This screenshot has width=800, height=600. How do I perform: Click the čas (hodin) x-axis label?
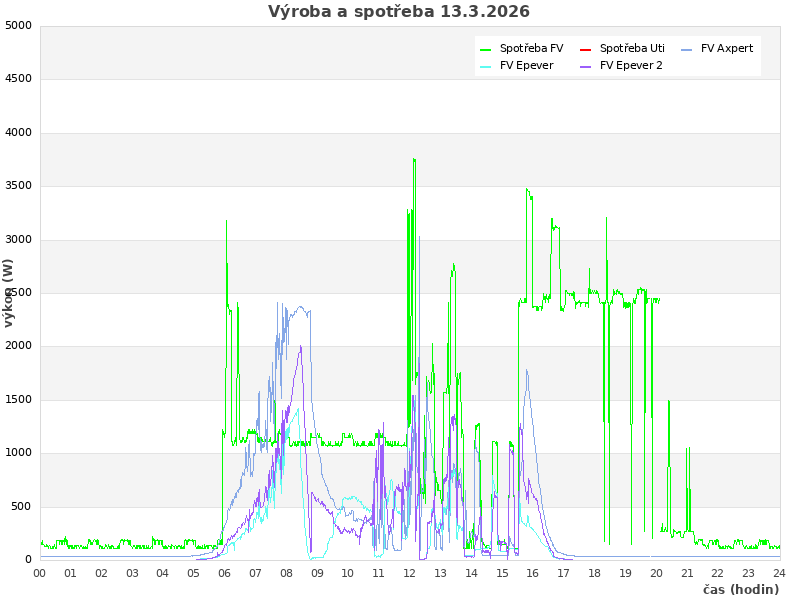(740, 590)
